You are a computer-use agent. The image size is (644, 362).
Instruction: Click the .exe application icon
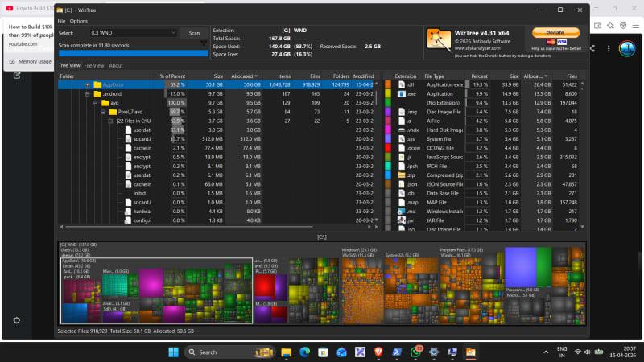click(x=401, y=93)
